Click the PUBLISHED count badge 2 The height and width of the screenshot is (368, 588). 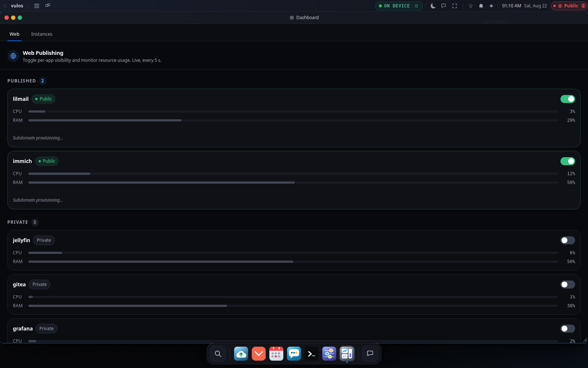42,81
